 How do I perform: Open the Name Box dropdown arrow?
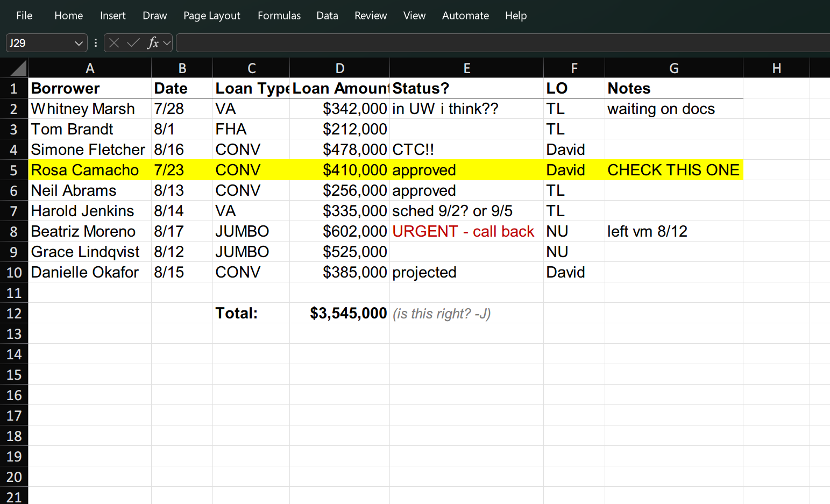click(79, 43)
